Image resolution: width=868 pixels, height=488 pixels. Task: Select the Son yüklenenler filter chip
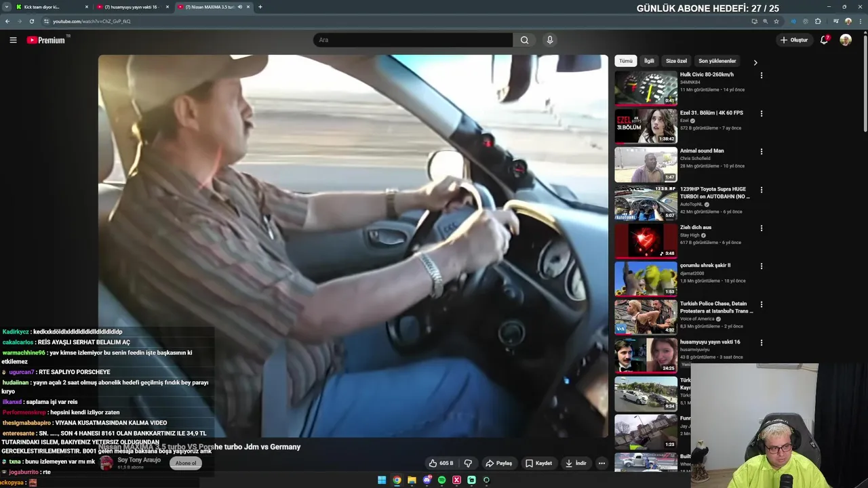click(717, 61)
